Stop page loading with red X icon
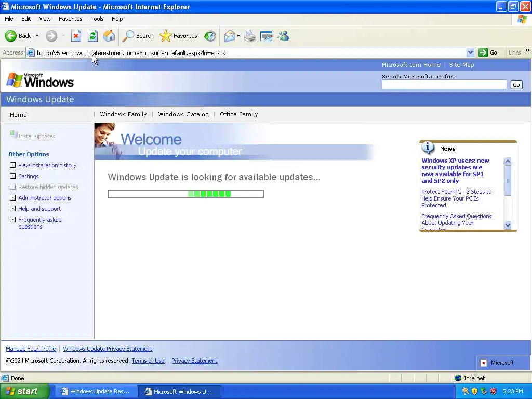The image size is (532, 399). point(76,36)
